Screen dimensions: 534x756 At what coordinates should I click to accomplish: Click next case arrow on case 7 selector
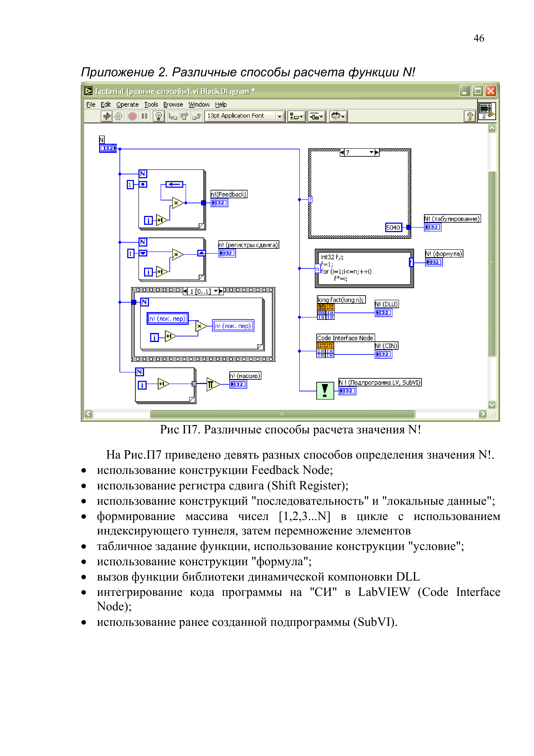click(x=377, y=152)
